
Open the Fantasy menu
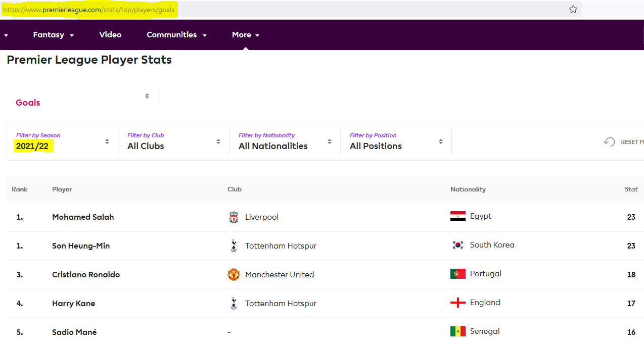coord(53,35)
